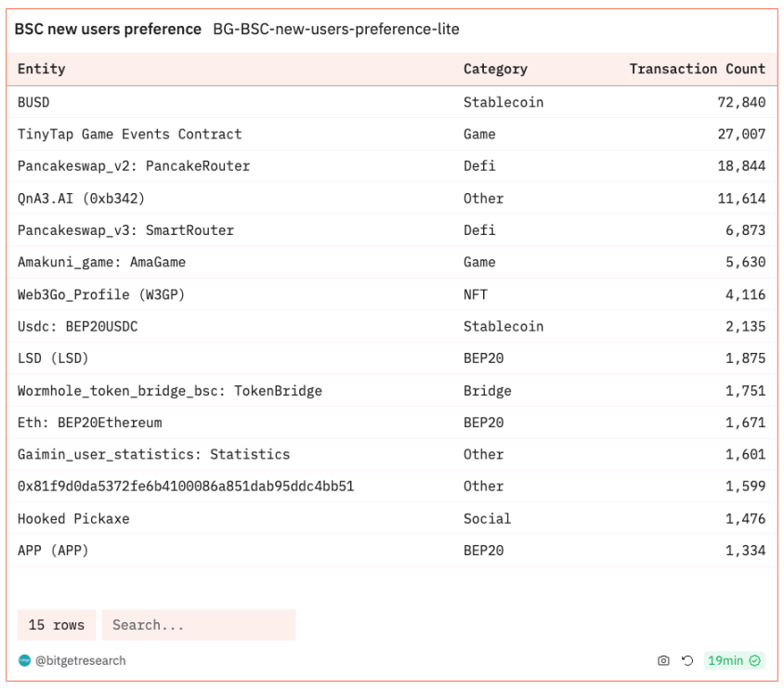Click the Pancakeswap_v2: PancakeRouter entity
The image size is (784, 689).
click(x=134, y=166)
